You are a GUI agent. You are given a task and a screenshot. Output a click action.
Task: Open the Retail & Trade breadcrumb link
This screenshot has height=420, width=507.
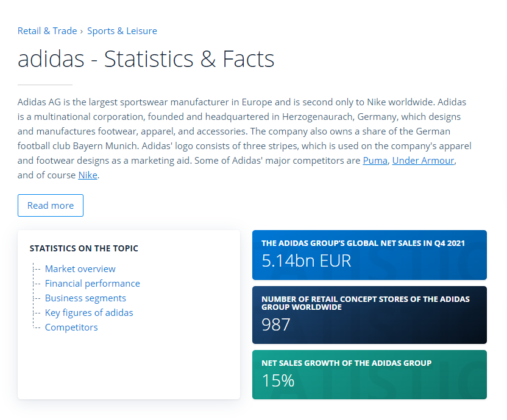pyautogui.click(x=47, y=31)
